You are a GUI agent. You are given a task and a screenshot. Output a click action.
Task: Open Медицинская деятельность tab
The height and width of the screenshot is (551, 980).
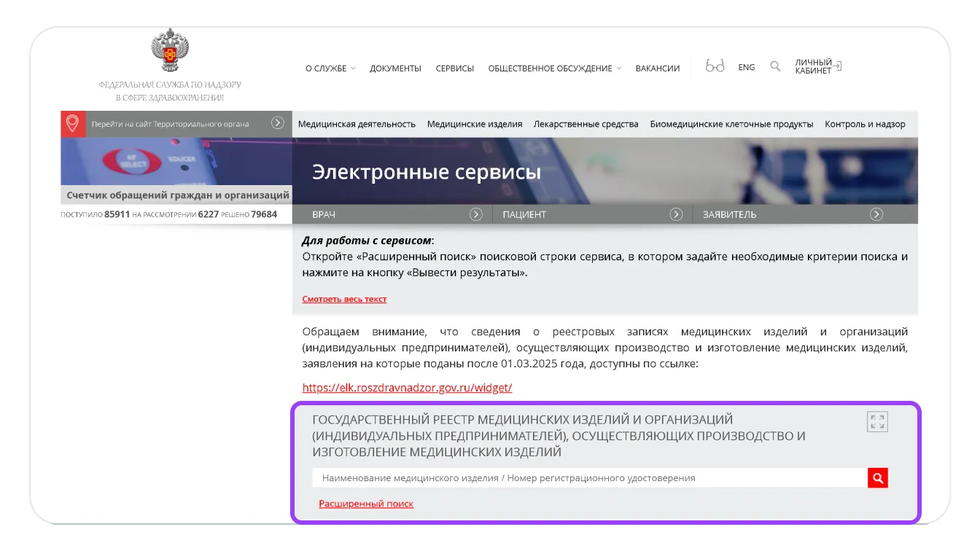[357, 124]
